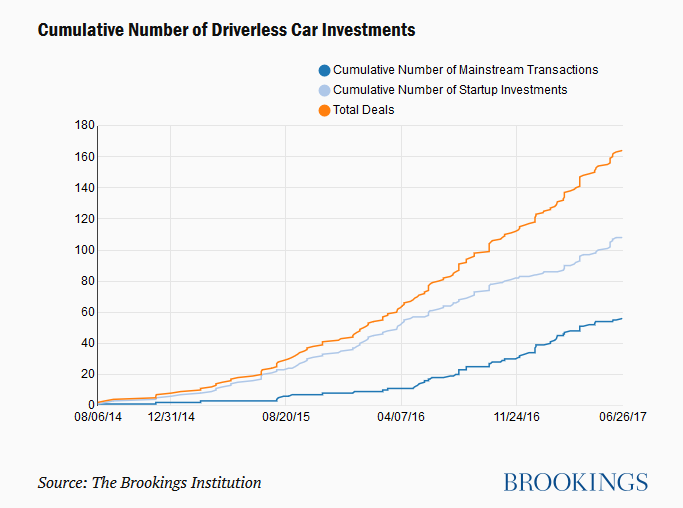Image resolution: width=683 pixels, height=508 pixels.
Task: Toggle the Cumulative Number of Mainstream Transactions label
Action: coord(465,70)
